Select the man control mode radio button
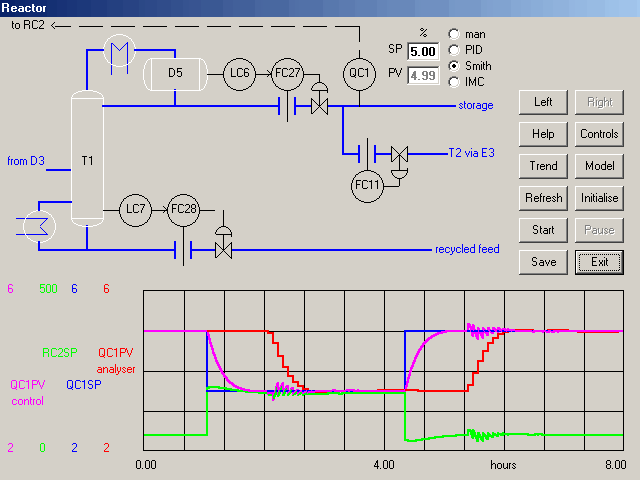The width and height of the screenshot is (640, 480). pos(455,34)
